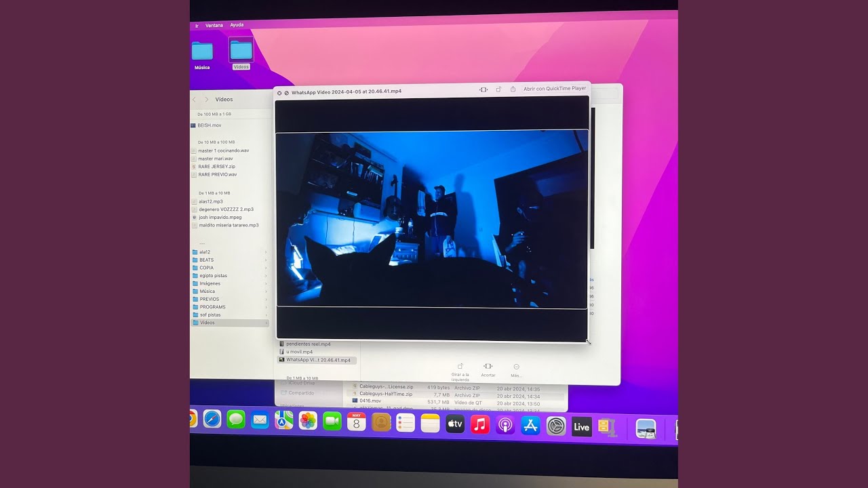Open Messages from the Dock
This screenshot has height=488, width=868.
(x=236, y=420)
